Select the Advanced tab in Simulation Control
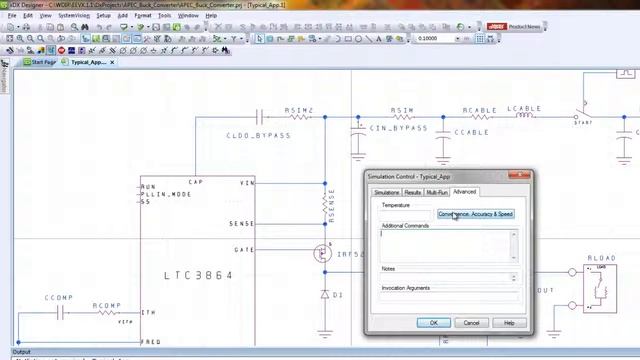The image size is (640, 360). tap(464, 191)
